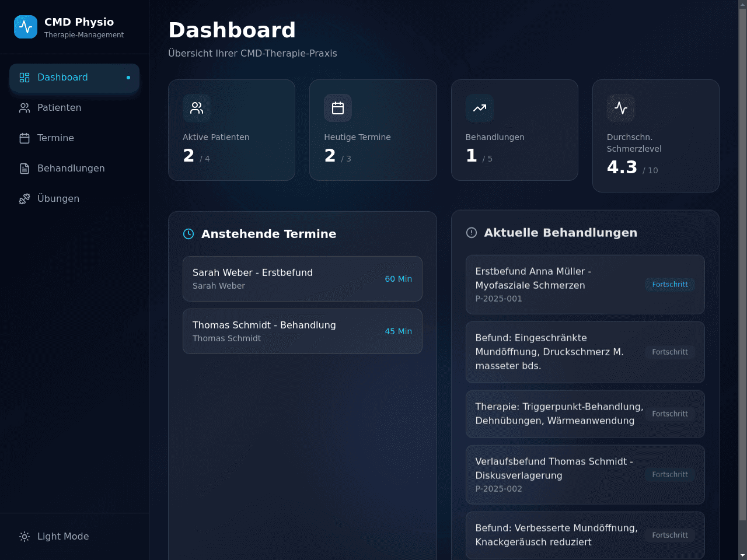
Task: Click the Anstehende Termine heading
Action: click(x=269, y=234)
